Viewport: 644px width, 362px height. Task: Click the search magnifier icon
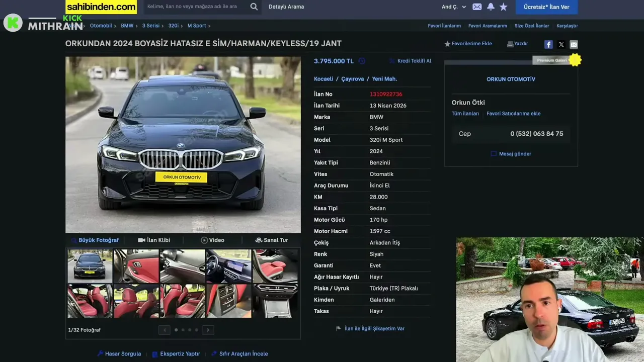click(x=254, y=7)
